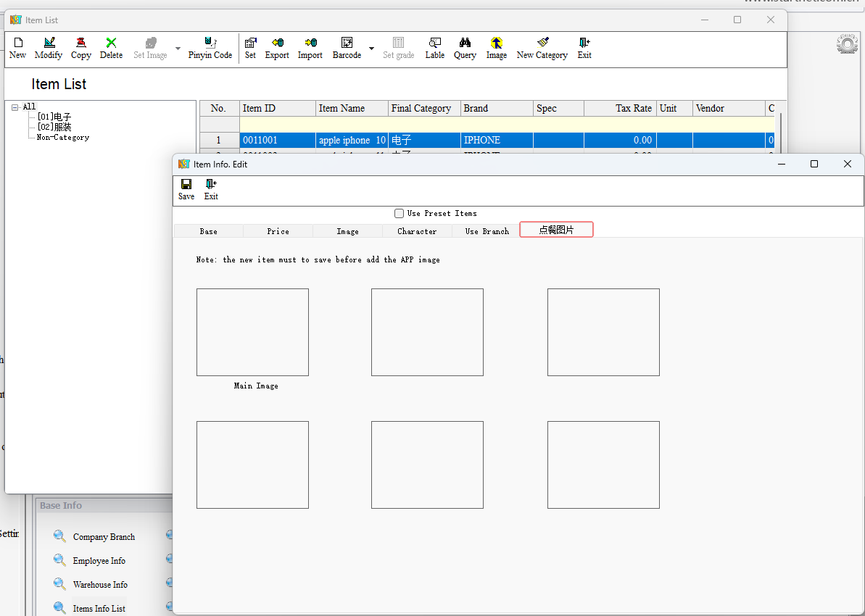Go to the Use Branch tab
The image size is (865, 616).
click(x=487, y=231)
